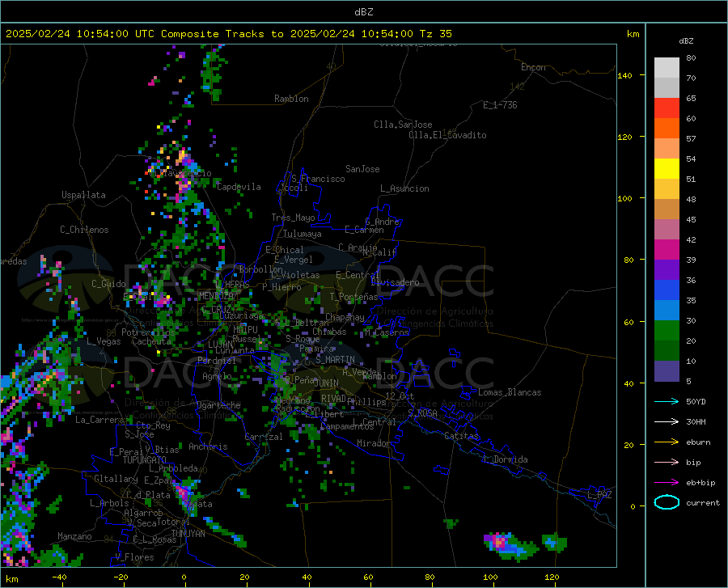Click the 30HM legend label
The height and width of the screenshot is (588, 728).
tap(696, 422)
